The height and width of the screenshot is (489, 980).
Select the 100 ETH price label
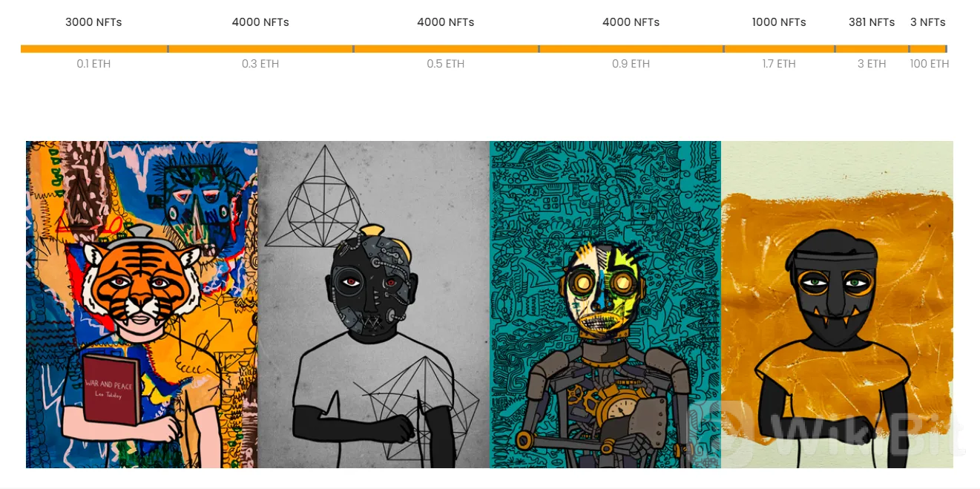[930, 64]
